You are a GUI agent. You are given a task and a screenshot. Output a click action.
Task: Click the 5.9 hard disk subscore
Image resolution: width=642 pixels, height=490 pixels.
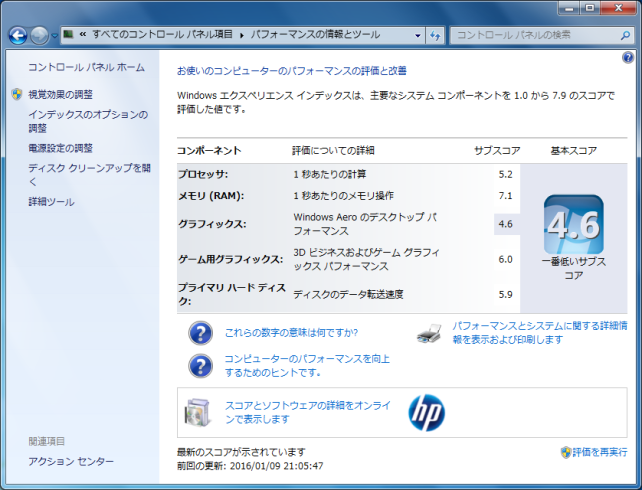point(506,294)
